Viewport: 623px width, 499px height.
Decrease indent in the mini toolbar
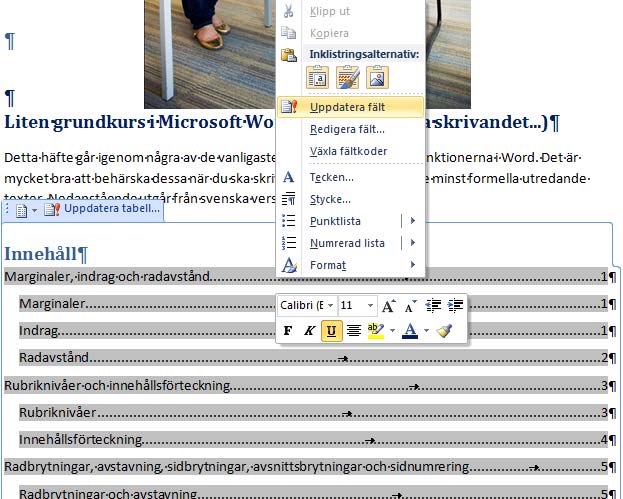click(433, 306)
